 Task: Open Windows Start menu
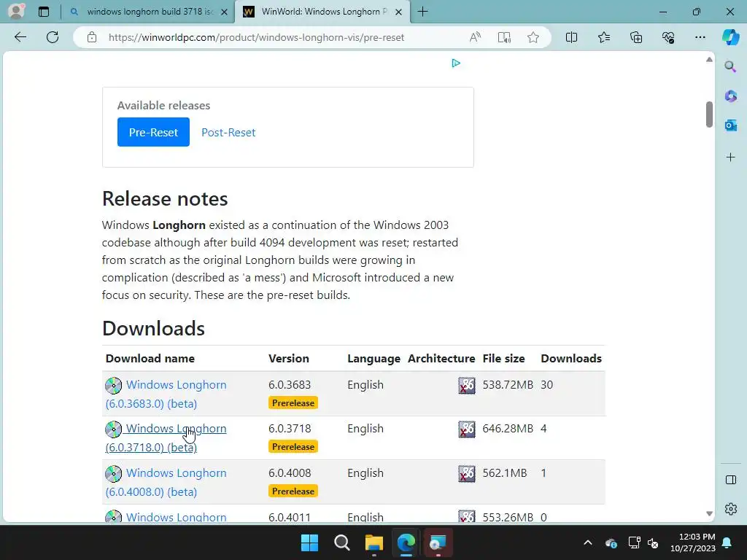pyautogui.click(x=309, y=542)
